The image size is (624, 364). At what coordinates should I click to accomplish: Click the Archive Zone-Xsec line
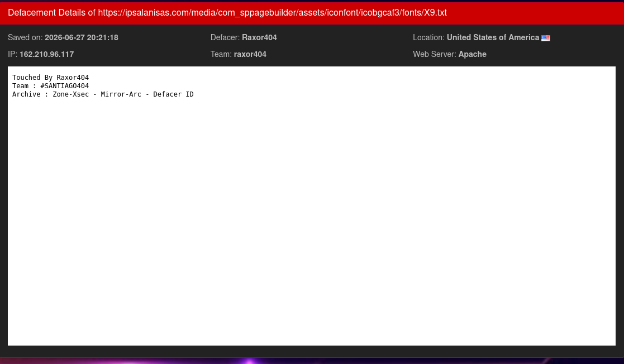103,94
